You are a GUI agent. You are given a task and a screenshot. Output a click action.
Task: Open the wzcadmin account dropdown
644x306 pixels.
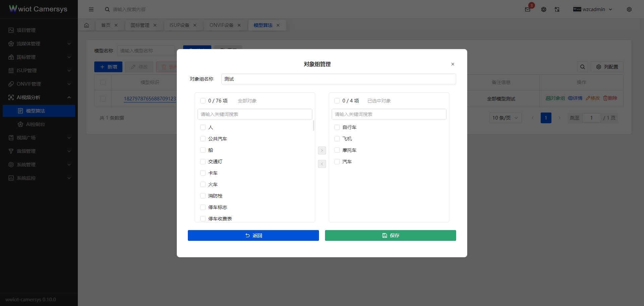593,9
